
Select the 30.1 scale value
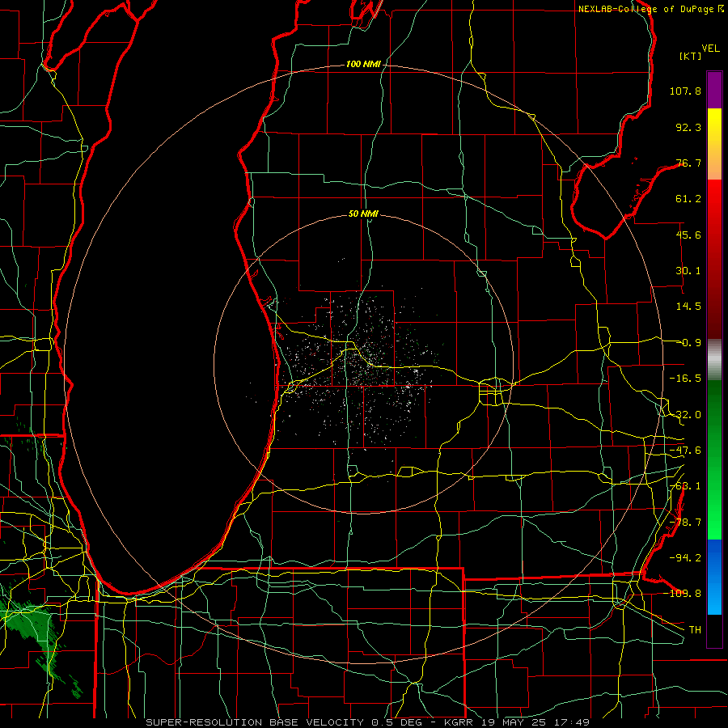688,271
